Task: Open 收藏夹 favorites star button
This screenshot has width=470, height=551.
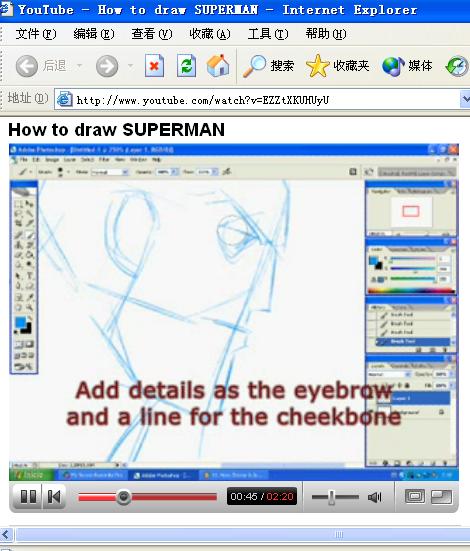Action: (337, 66)
